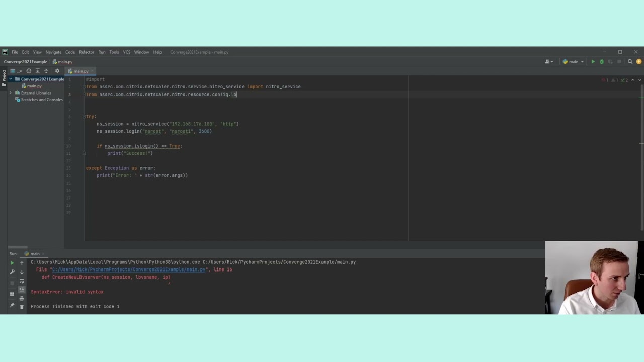Image resolution: width=644 pixels, height=362 pixels.
Task: Close the main.py editor tab
Action: click(x=92, y=71)
